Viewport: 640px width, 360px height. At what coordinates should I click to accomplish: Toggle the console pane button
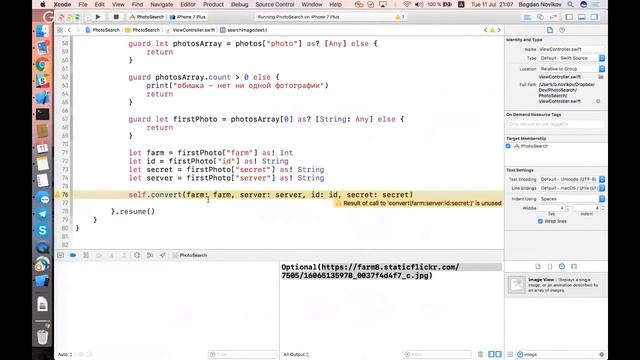[498, 354]
